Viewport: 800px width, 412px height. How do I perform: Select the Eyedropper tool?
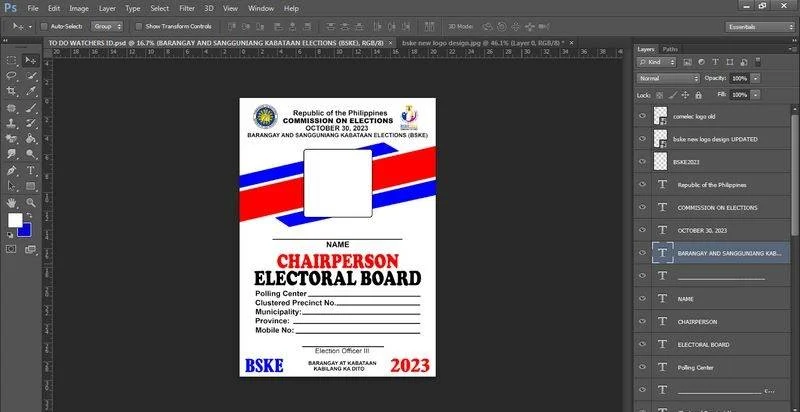click(x=31, y=91)
